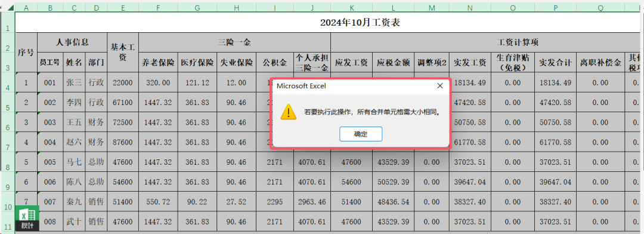Screen dimensions: 644x234
Task: Select 实发工资 cell 47420.58
Action: [470, 103]
